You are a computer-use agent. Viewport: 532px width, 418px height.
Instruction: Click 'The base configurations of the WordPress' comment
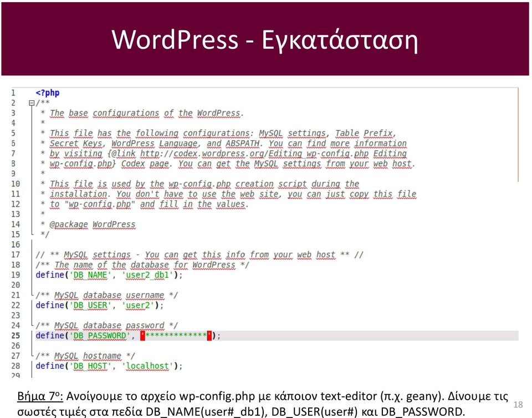(x=145, y=113)
